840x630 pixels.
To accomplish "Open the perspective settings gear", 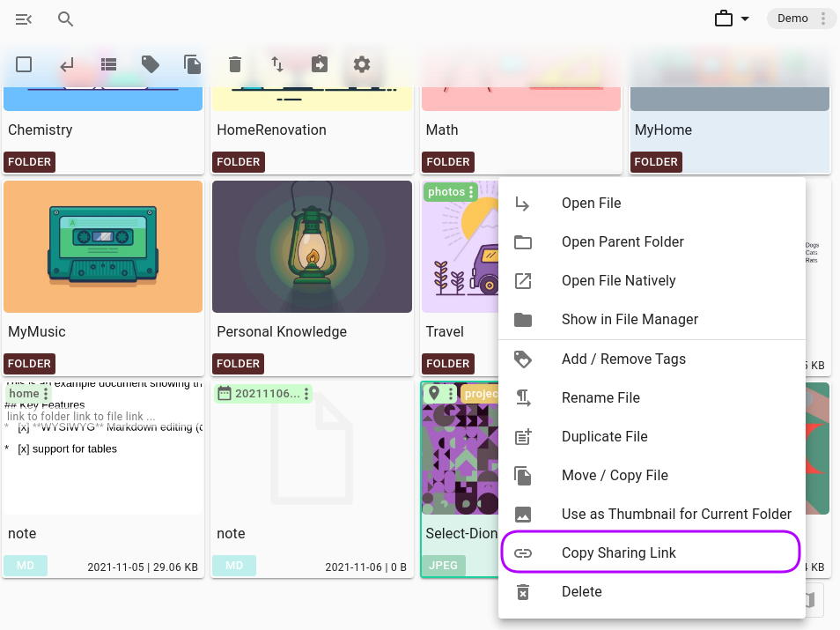I will (362, 65).
